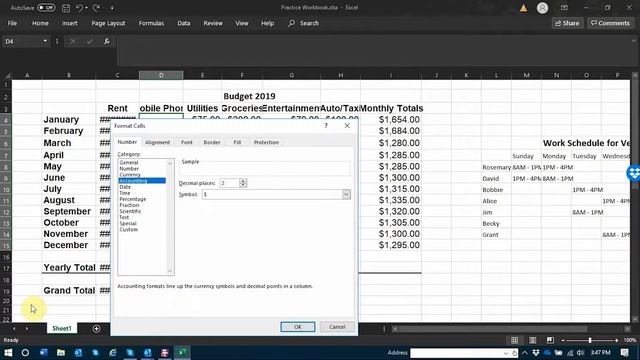Open the Review ribbon tab
Screen dimensions: 640x360
point(213,23)
